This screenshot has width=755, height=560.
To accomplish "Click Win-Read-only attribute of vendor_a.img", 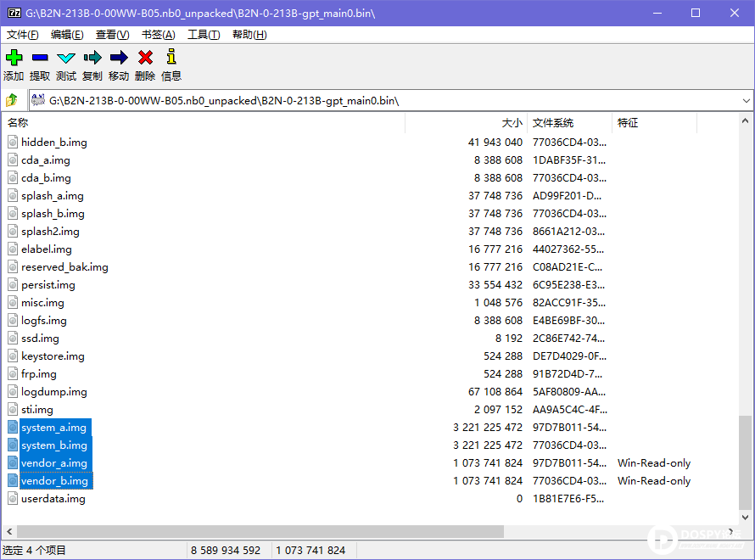I will (x=654, y=462).
